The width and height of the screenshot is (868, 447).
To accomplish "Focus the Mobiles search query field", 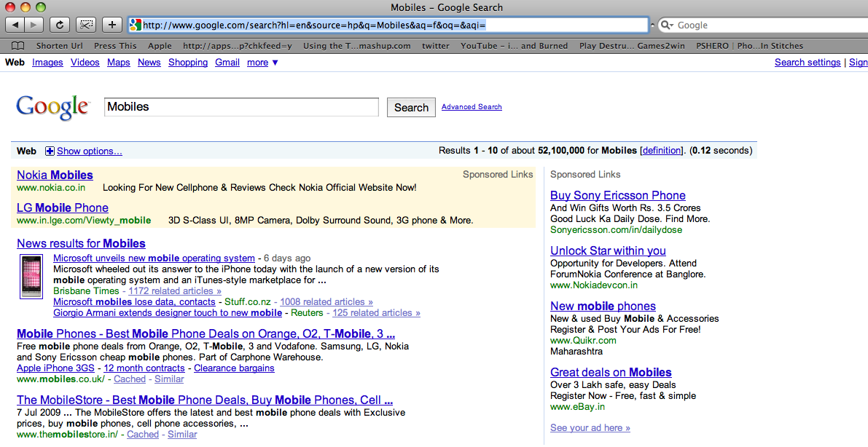I will [241, 107].
